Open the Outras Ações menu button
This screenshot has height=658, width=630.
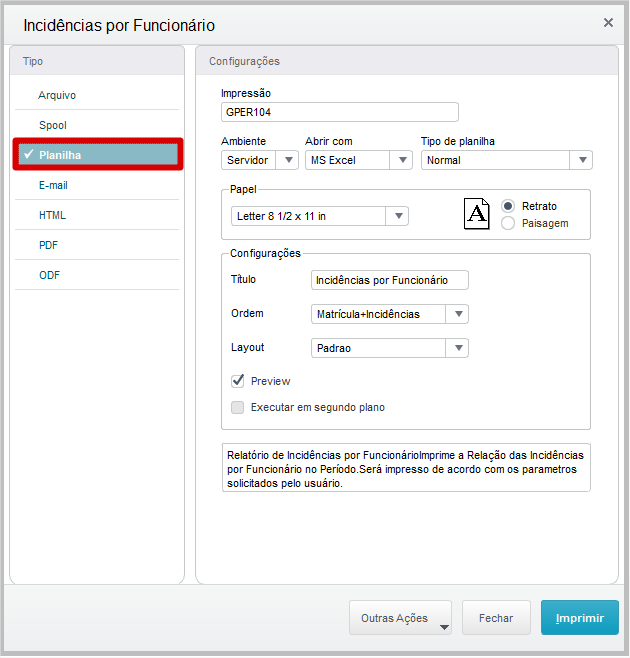400,618
